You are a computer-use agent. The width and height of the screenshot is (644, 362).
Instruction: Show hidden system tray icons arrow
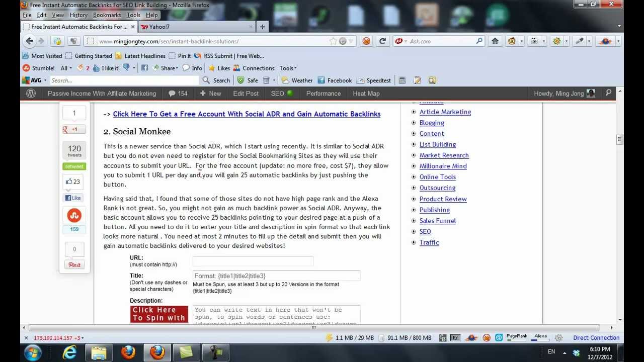tap(565, 352)
